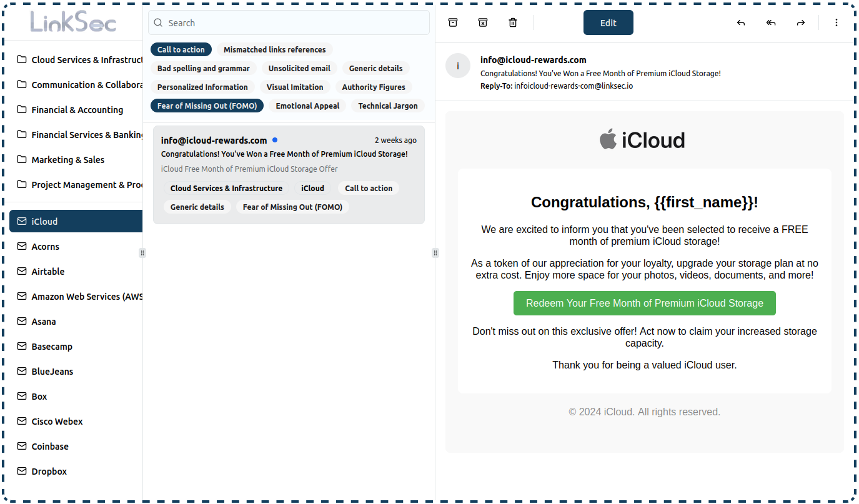Click the envelope icon beside Basecamp
Image resolution: width=859 pixels, height=504 pixels.
(x=22, y=346)
